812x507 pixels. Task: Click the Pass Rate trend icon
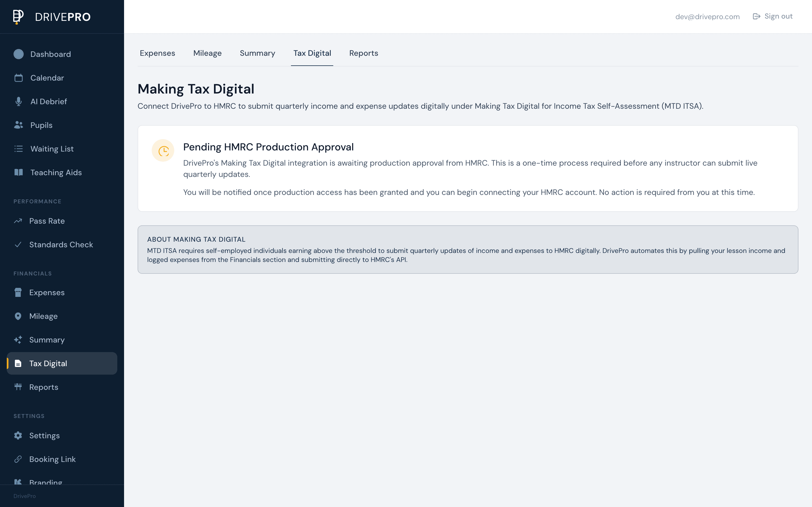click(x=18, y=221)
